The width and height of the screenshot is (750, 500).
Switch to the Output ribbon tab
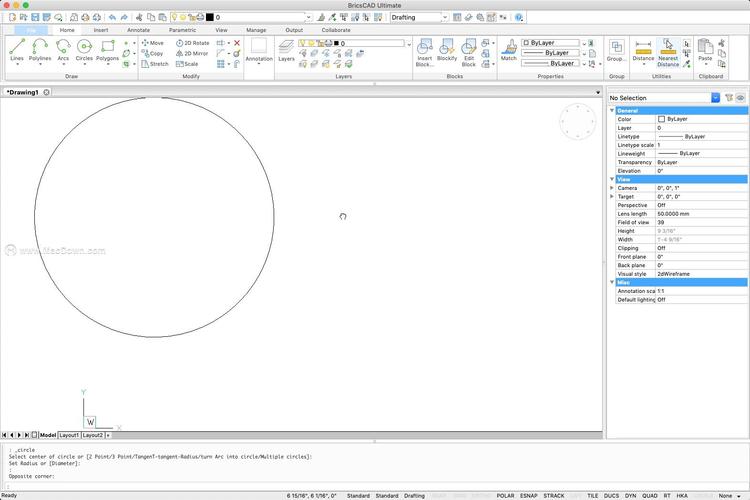(294, 30)
